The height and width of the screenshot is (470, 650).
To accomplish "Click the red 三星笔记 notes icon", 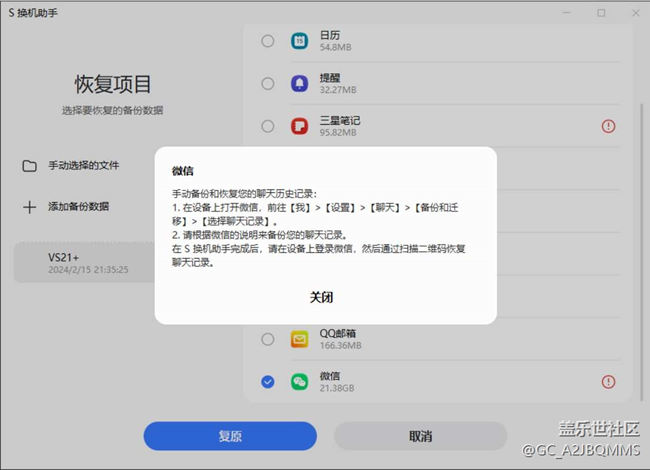I will pyautogui.click(x=299, y=126).
